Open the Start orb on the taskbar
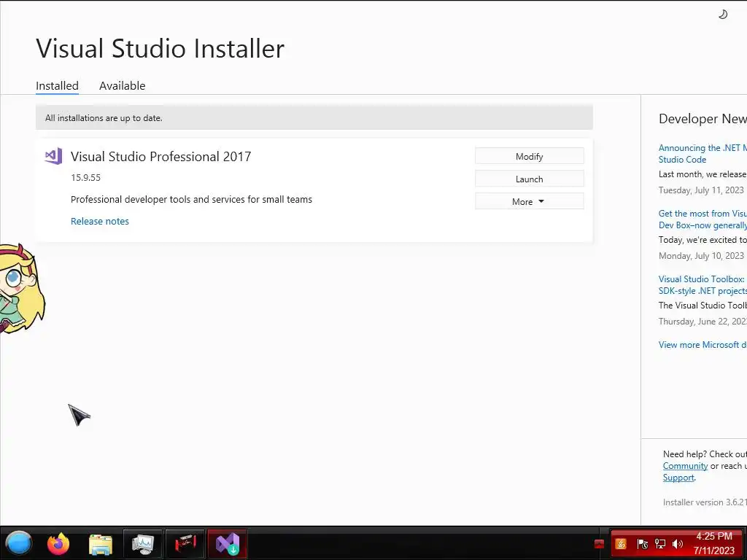 click(18, 543)
